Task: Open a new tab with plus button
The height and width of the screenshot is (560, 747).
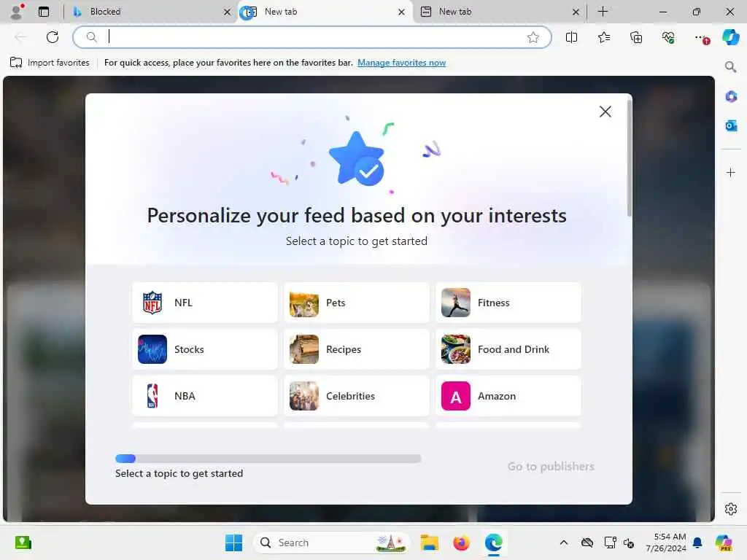Action: point(603,12)
